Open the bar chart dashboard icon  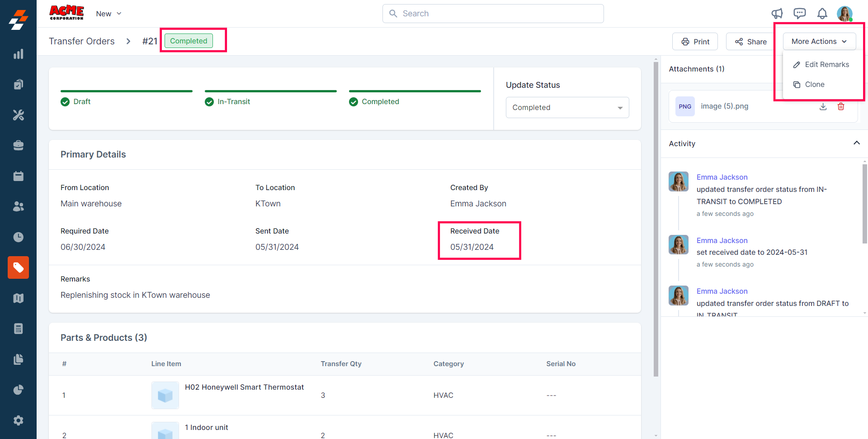point(18,54)
